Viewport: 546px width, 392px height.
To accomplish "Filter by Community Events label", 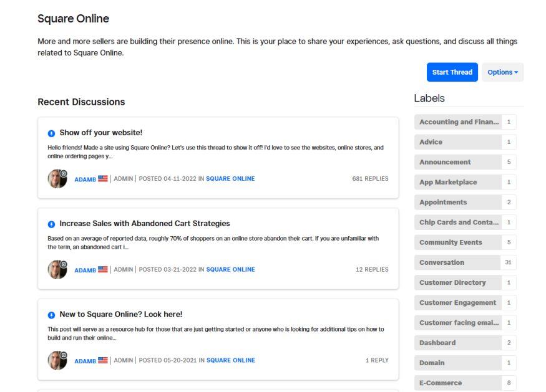I will tap(458, 242).
